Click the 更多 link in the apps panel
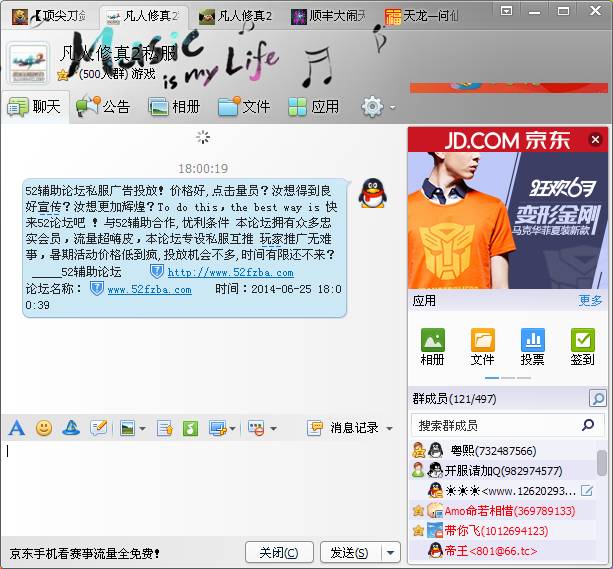Image resolution: width=613 pixels, height=569 pixels. [x=590, y=300]
